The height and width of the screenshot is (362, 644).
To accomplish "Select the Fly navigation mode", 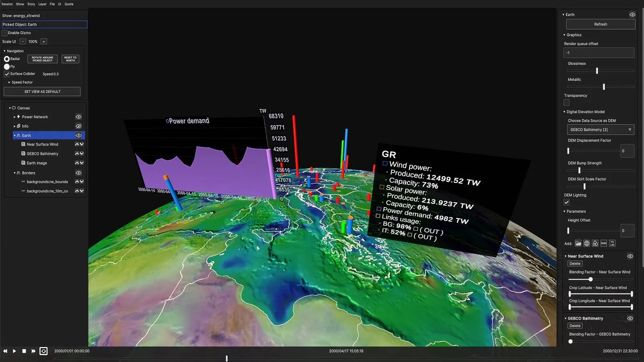I will pos(7,67).
